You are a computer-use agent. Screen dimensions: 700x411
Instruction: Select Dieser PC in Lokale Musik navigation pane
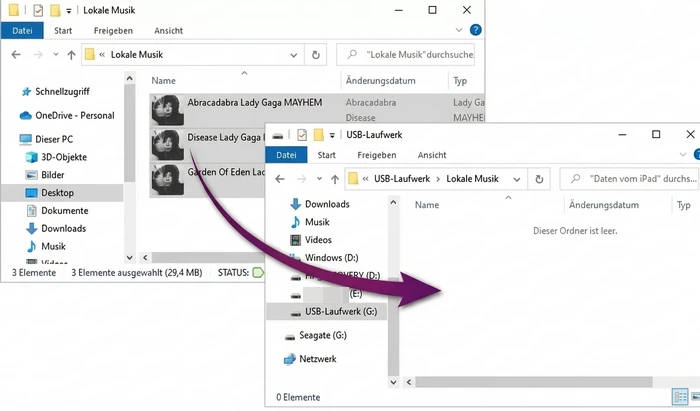pos(46,139)
